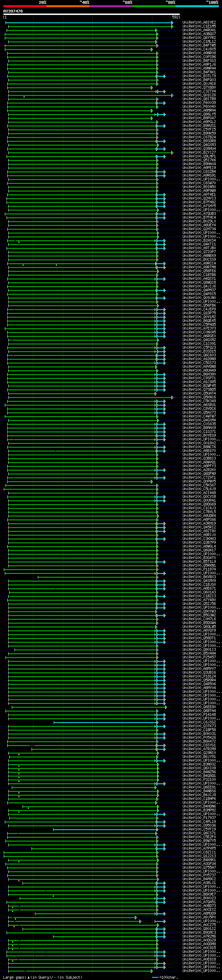The image size is (222, 980).
Task: Click the Large gaps legend text
Action: click(15, 977)
